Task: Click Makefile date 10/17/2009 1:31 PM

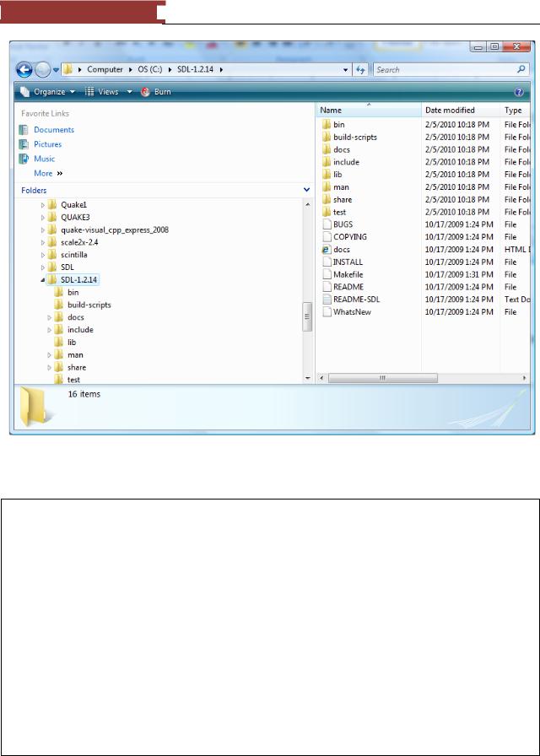Action: [460, 275]
